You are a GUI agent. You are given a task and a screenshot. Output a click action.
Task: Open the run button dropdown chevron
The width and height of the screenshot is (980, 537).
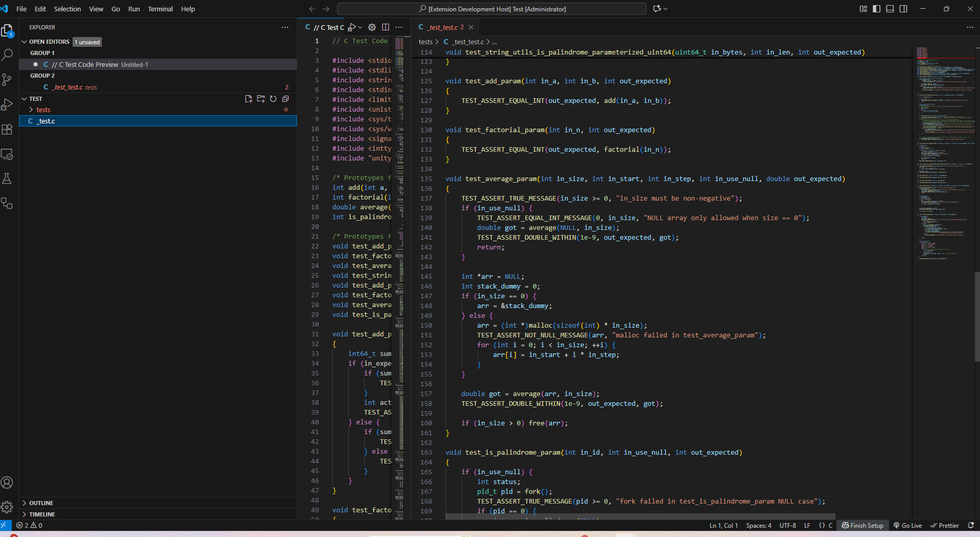[361, 27]
